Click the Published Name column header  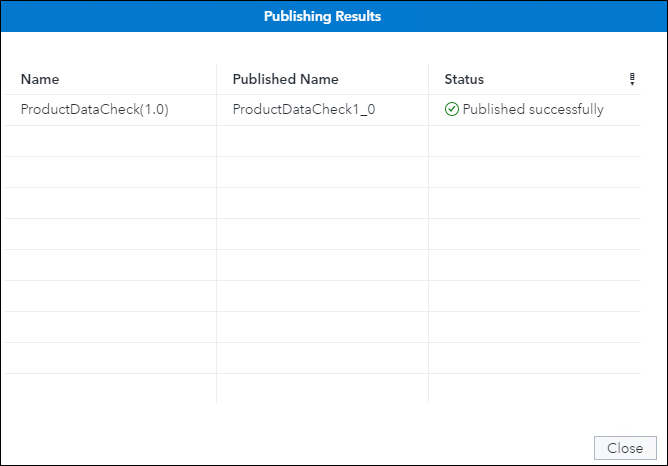coord(285,79)
